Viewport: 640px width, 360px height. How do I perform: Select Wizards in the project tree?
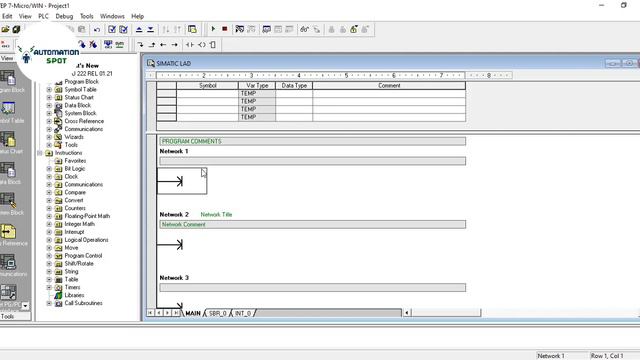tap(74, 137)
